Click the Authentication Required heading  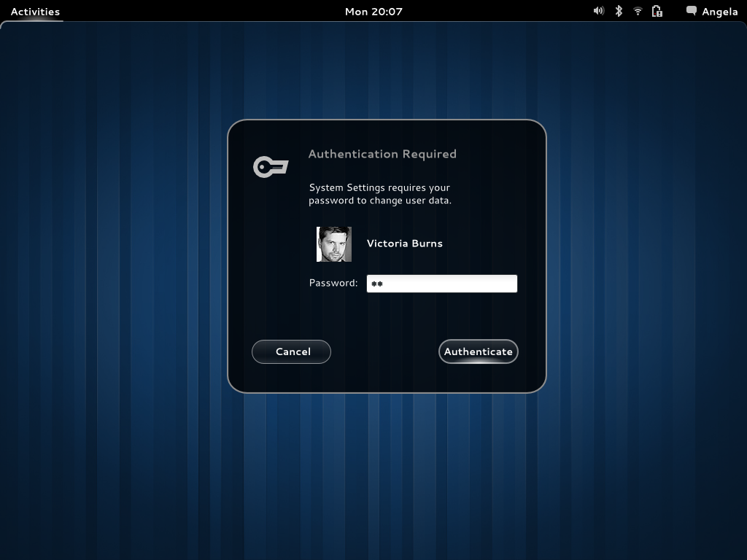[382, 154]
